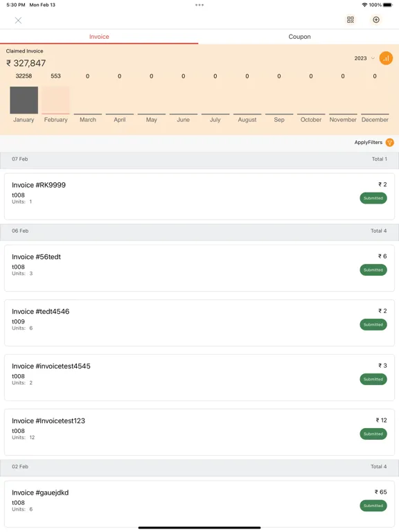Switch to the Coupon tab
399x532 pixels.
(x=299, y=37)
